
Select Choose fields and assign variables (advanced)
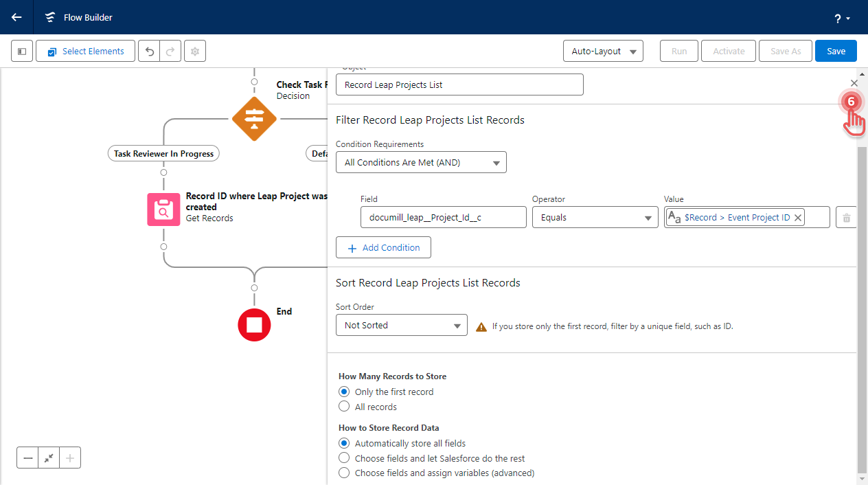coord(345,473)
